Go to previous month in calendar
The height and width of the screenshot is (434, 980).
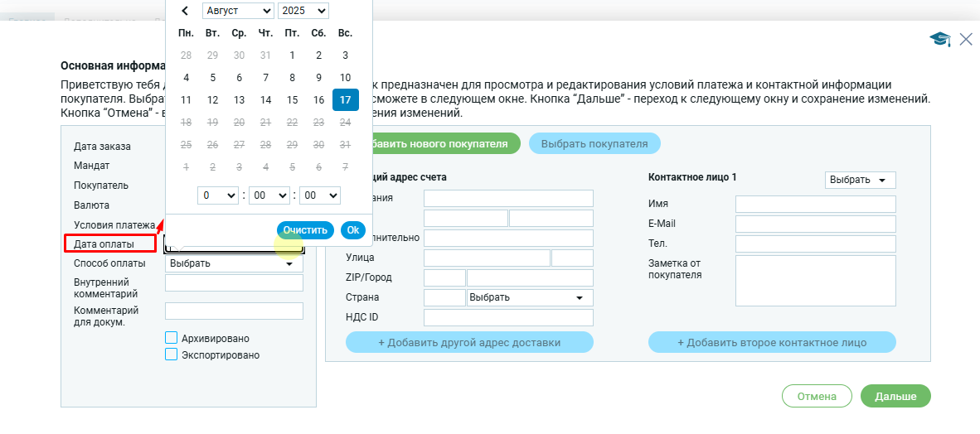tap(186, 11)
